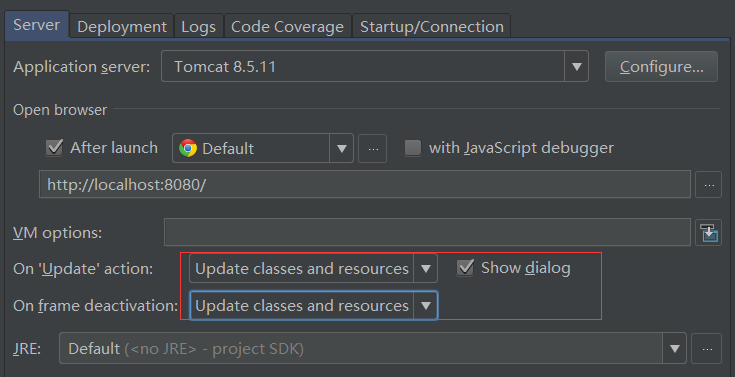The height and width of the screenshot is (377, 735).
Task: Expand the Default browser dropdown arrow
Action: (342, 149)
